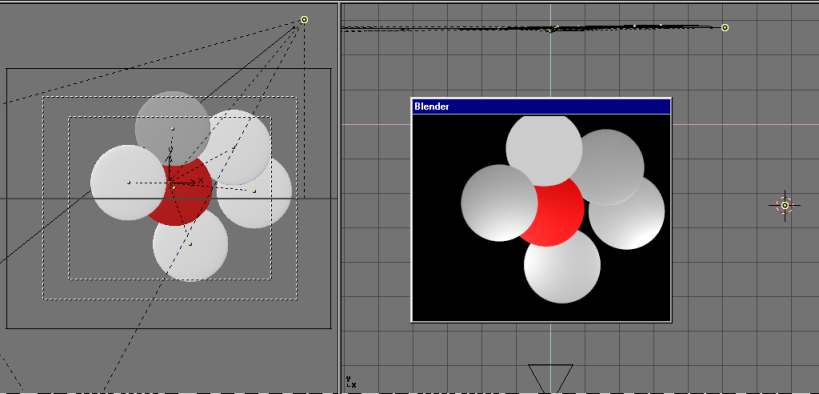Click the Blender render window title bar
This screenshot has height=394, width=819.
pyautogui.click(x=541, y=106)
